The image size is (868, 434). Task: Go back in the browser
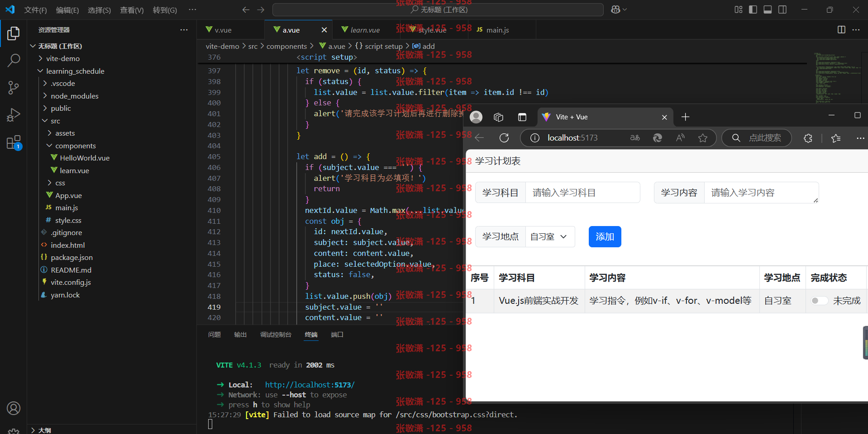[479, 138]
